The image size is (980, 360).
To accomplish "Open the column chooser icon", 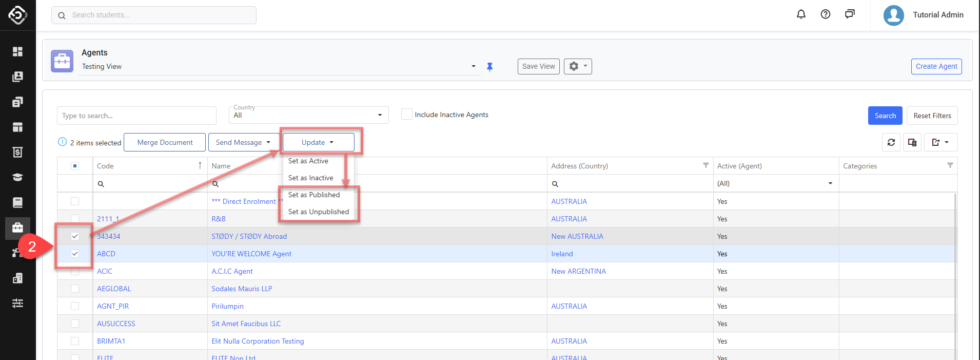I will 912,142.
